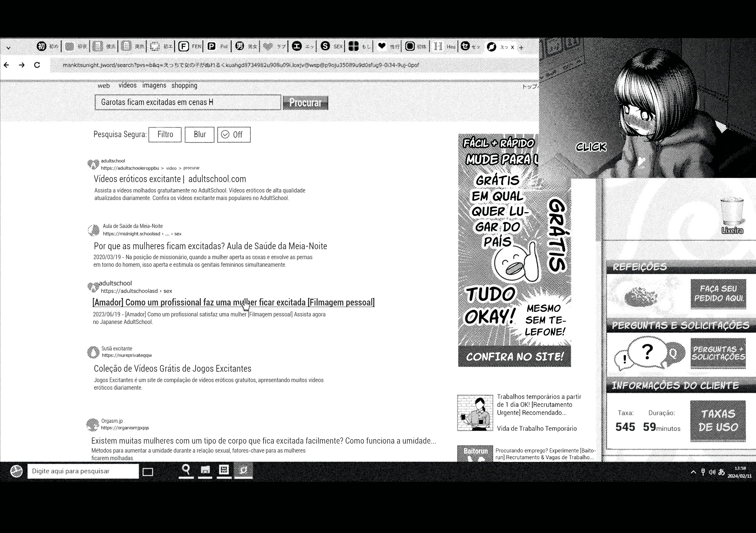Click the https://adultschoolasd › sex URL
Image resolution: width=756 pixels, height=533 pixels.
136,291
